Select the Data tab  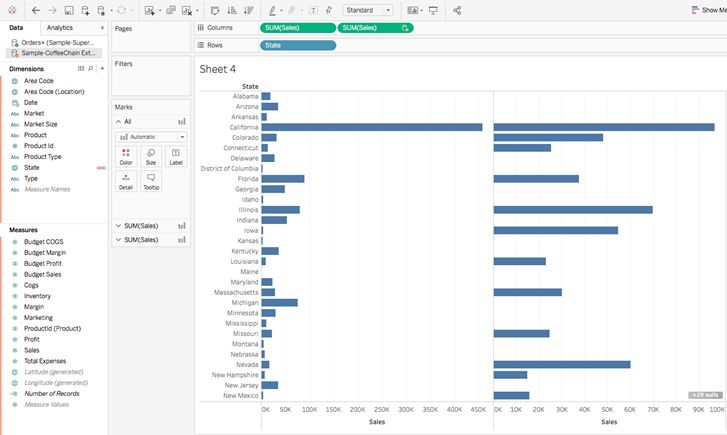[16, 28]
